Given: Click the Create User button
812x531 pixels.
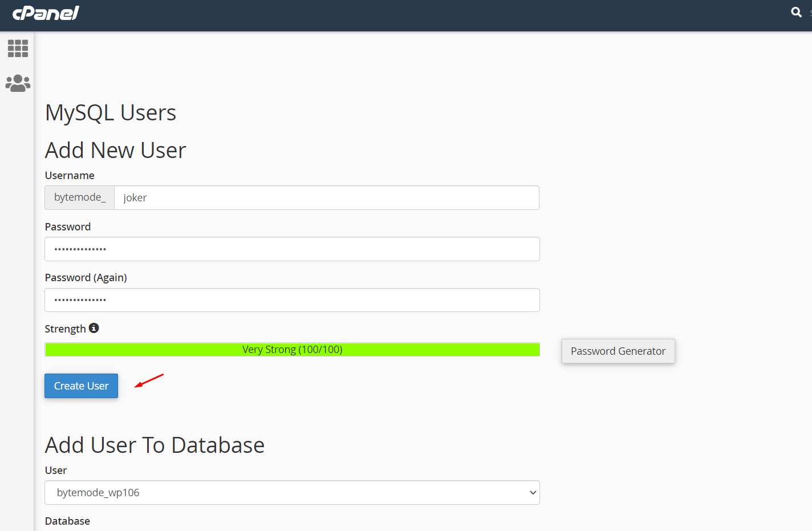Looking at the screenshot, I should click(81, 386).
